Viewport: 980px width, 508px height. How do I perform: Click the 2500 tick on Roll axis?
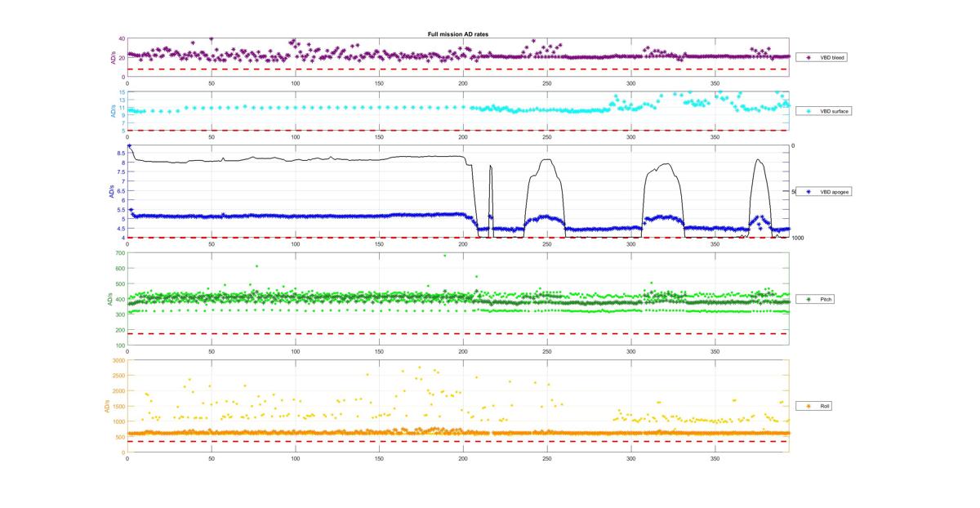[119, 376]
